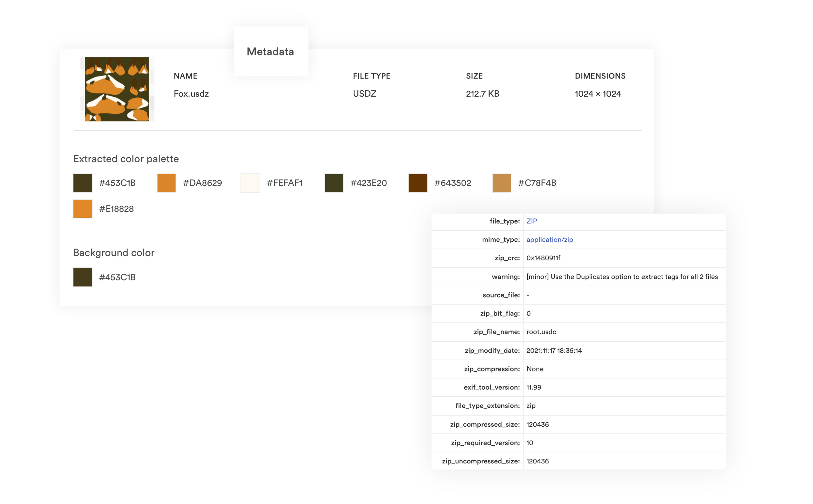
Task: Click the #643502 hex code text
Action: [453, 183]
